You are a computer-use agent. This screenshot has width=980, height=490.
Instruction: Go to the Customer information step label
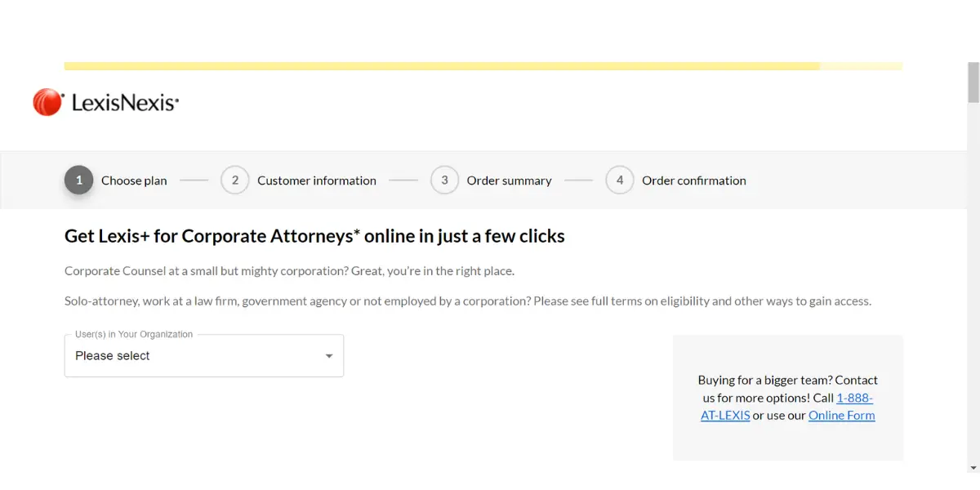click(317, 180)
